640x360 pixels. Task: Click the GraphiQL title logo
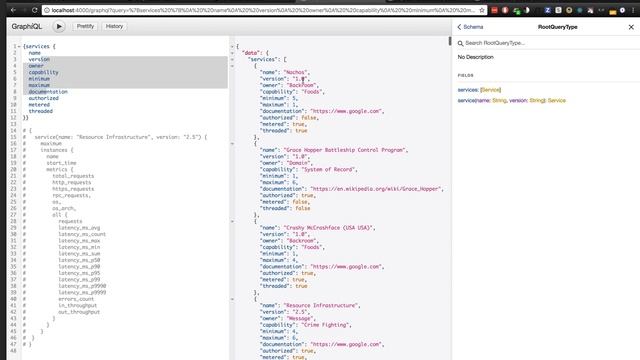click(27, 27)
